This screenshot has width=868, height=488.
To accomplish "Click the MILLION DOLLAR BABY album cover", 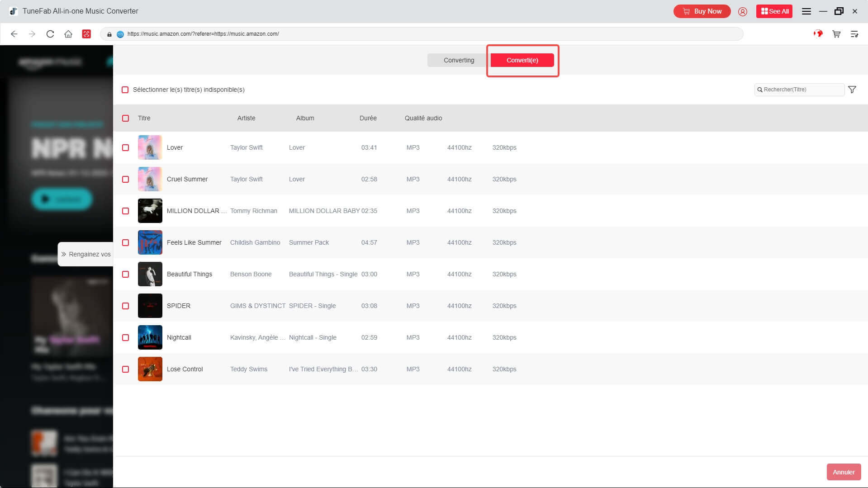I will [150, 211].
